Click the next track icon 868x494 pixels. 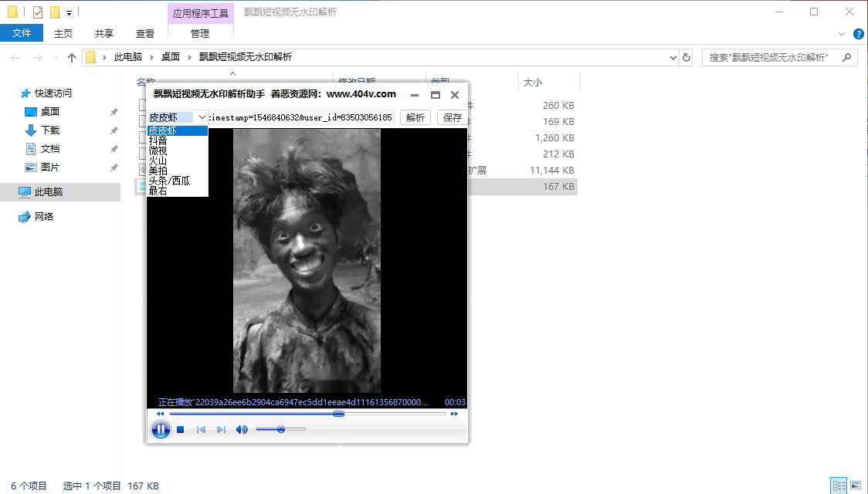pos(221,429)
